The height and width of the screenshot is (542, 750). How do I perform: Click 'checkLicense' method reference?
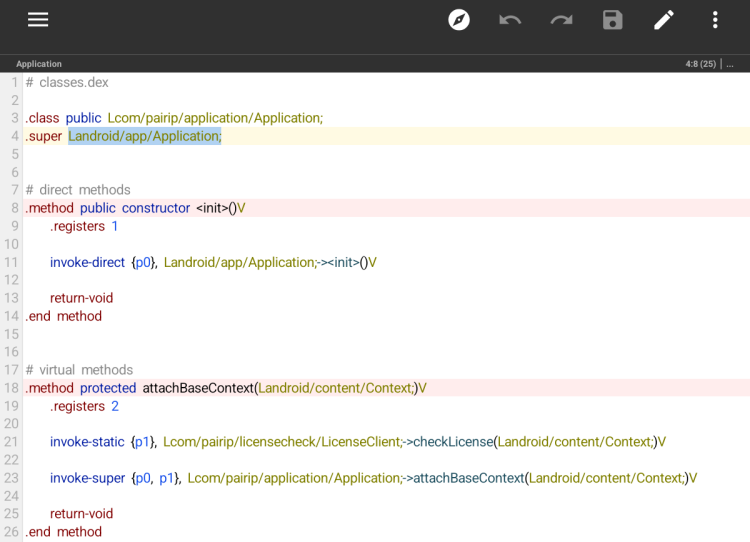453,442
